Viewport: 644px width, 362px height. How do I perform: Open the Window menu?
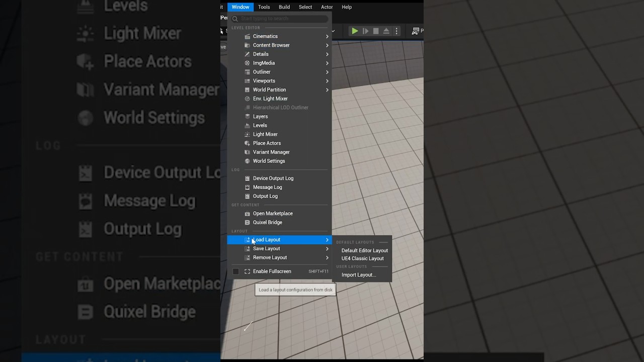tap(240, 7)
